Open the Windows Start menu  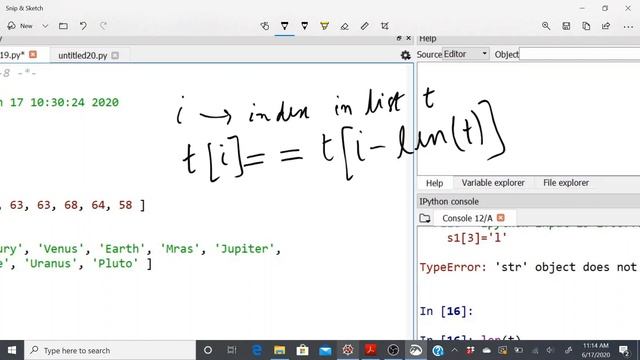pyautogui.click(x=12, y=350)
